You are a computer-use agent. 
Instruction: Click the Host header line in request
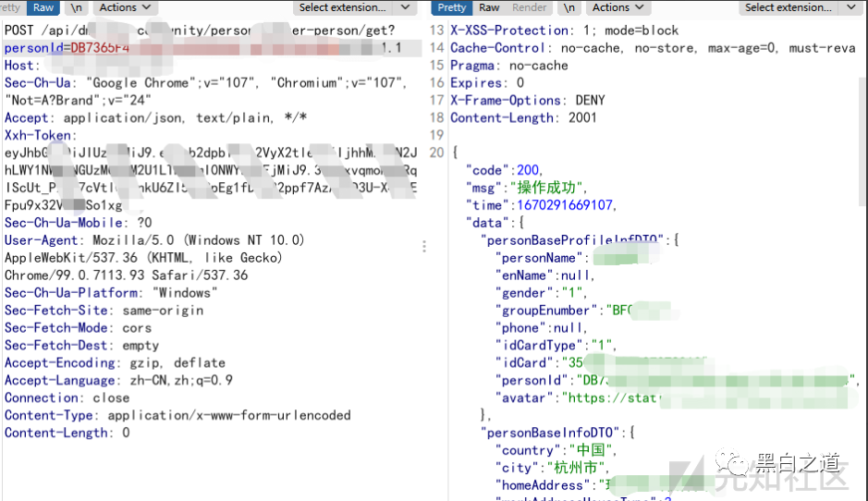coord(20,66)
